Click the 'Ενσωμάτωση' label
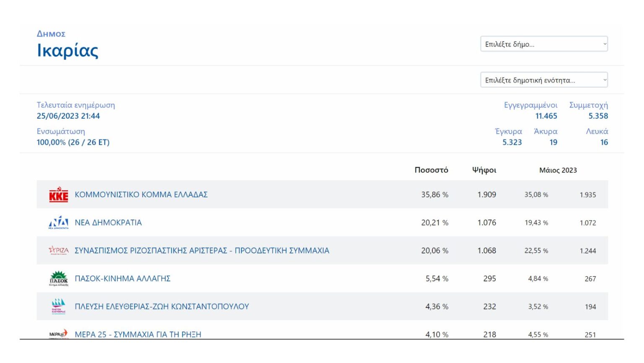 (61, 131)
